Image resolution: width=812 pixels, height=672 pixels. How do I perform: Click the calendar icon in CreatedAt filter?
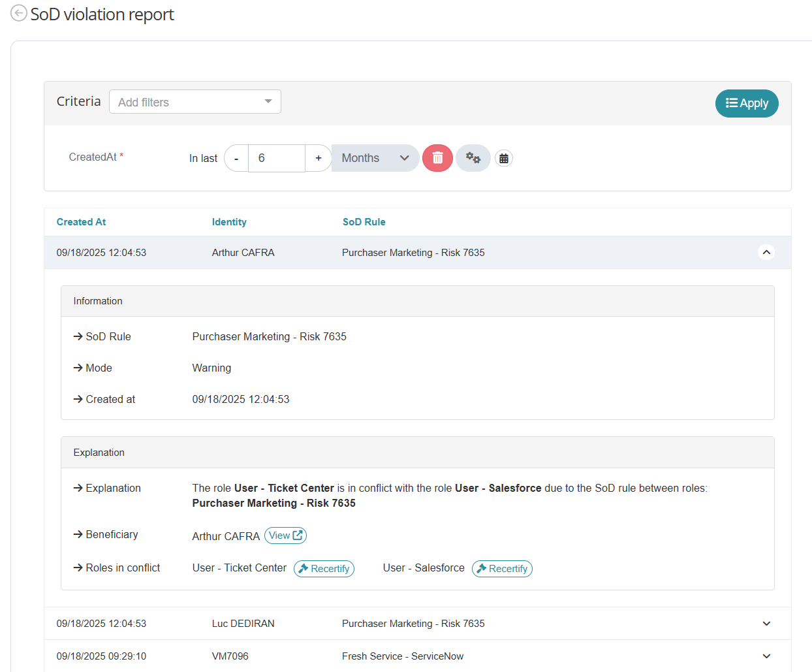pos(503,159)
